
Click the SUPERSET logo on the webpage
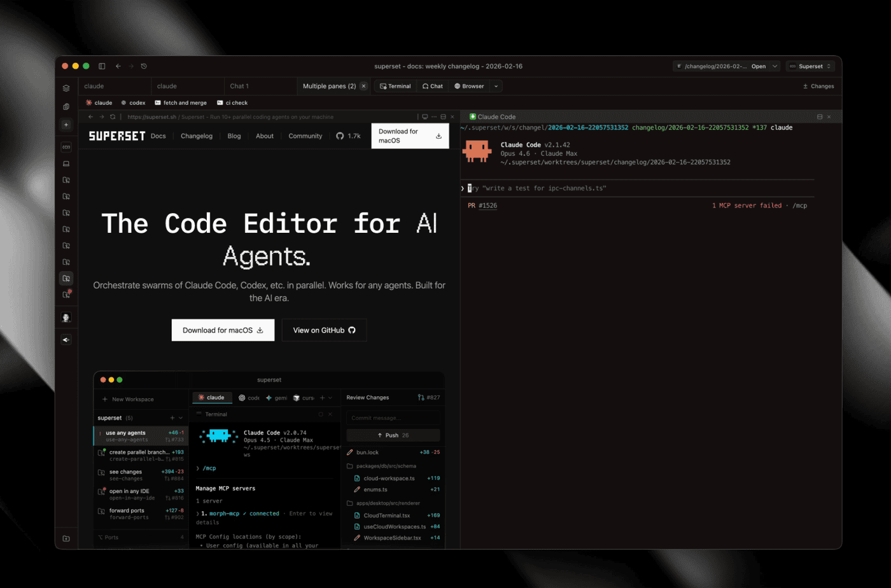(117, 136)
